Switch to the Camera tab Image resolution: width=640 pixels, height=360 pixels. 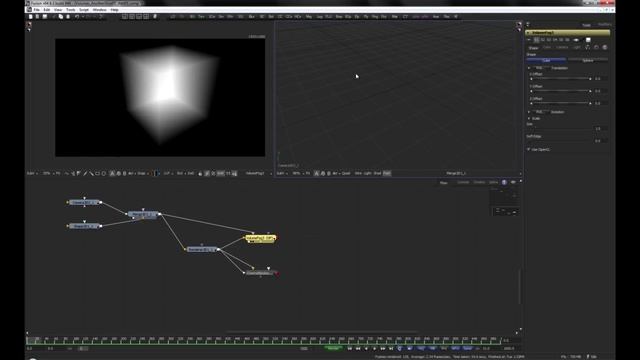[562, 47]
